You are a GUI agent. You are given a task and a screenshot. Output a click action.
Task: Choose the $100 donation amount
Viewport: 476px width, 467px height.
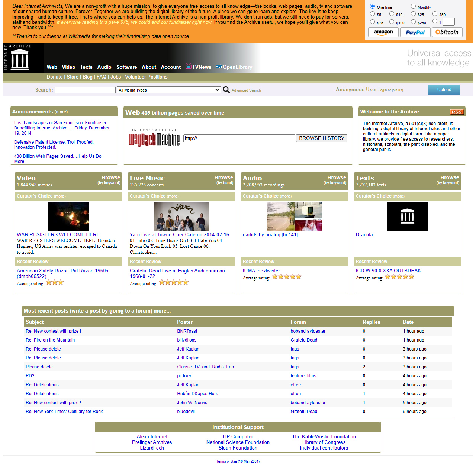click(392, 22)
